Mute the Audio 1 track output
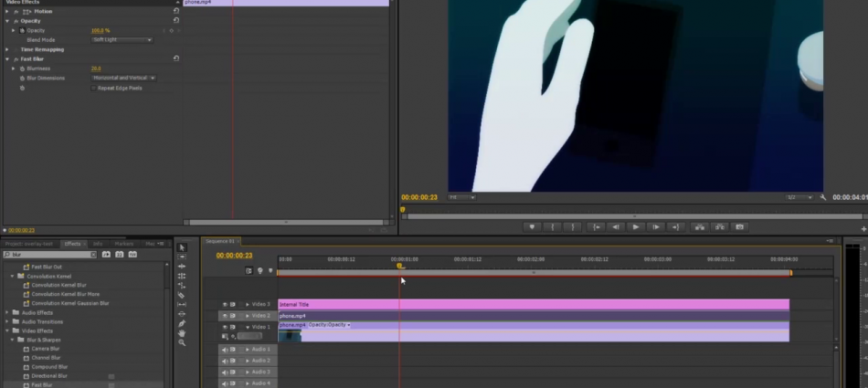The width and height of the screenshot is (868, 388). (x=225, y=350)
